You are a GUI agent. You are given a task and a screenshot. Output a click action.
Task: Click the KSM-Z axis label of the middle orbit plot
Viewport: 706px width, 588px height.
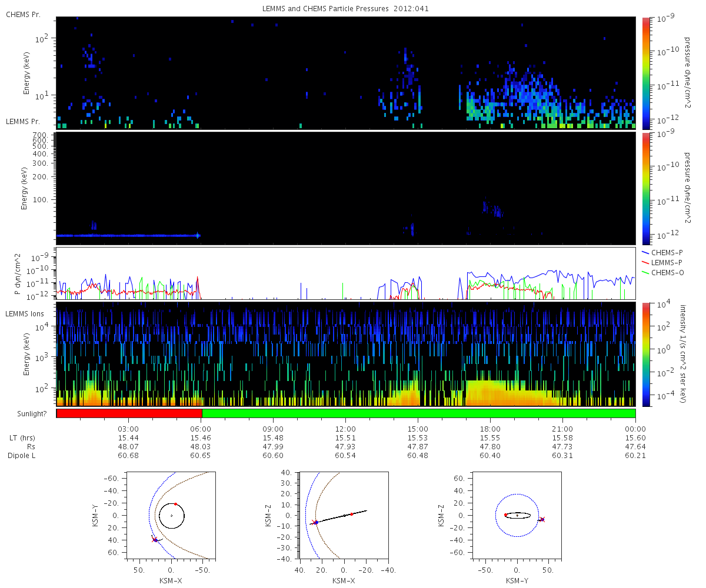coord(269,515)
